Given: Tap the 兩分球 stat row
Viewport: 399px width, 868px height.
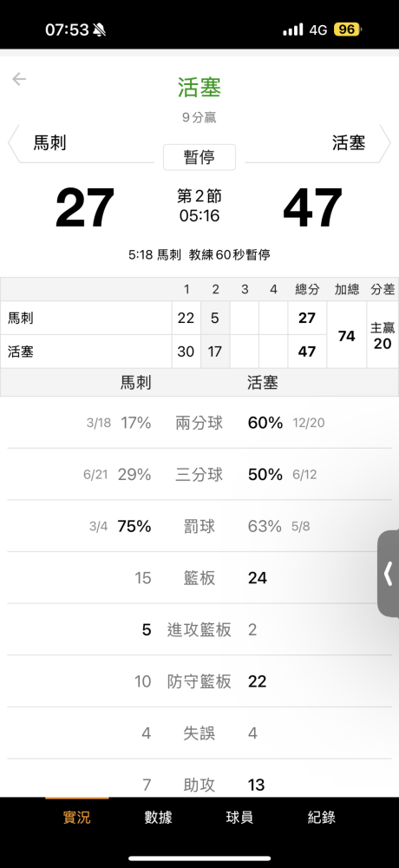Looking at the screenshot, I should pos(199,423).
